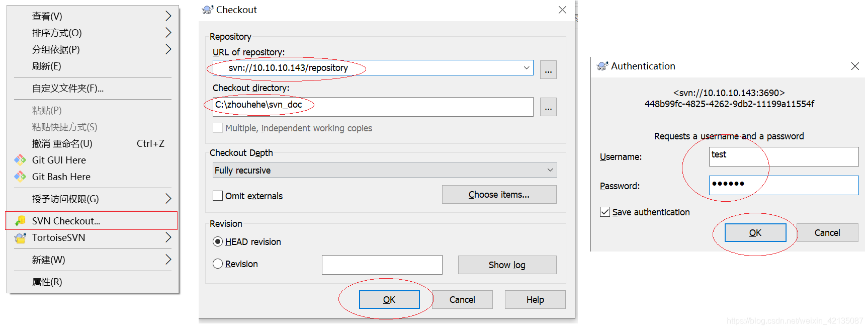Click the SVN Checkout key icon
This screenshot has width=868, height=330.
[20, 221]
